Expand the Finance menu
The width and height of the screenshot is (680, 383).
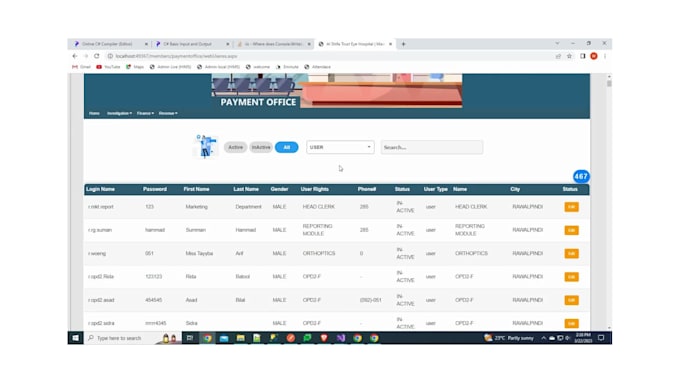pyautogui.click(x=145, y=113)
